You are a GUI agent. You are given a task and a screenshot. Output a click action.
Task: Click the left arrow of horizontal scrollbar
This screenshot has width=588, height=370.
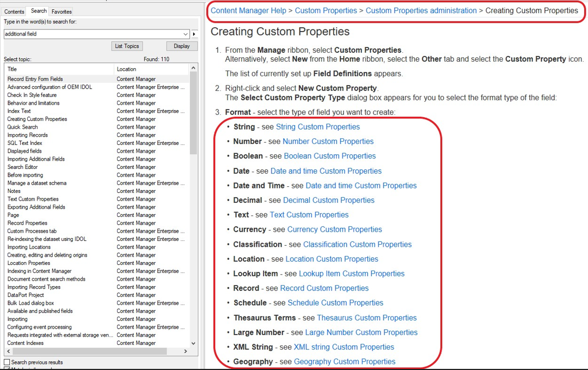[9, 351]
